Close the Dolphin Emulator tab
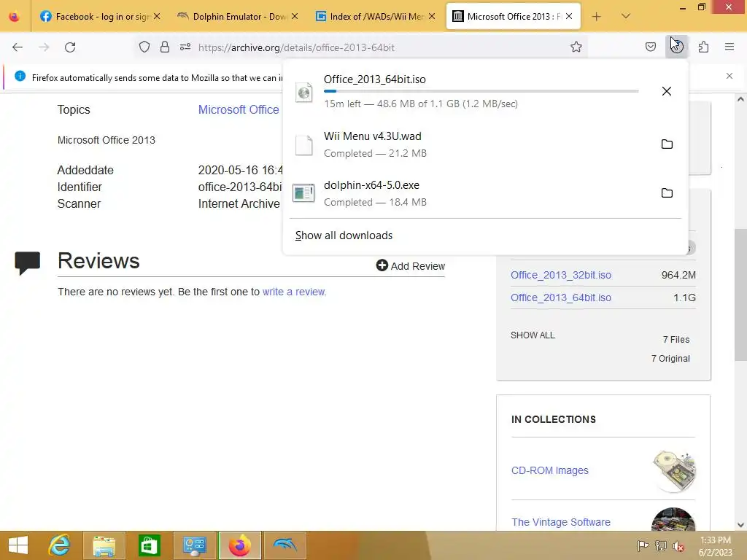This screenshot has width=747, height=560. coord(295,16)
